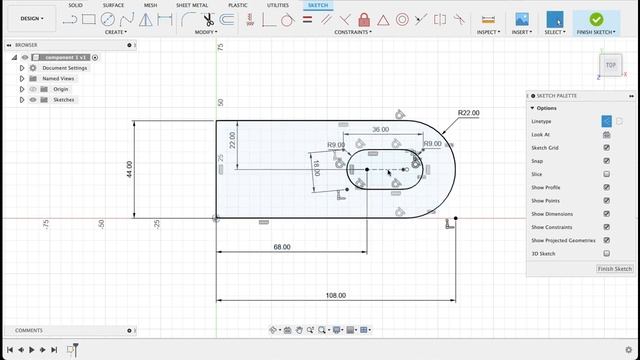640x360 pixels.
Task: Apply the Perpendicular constraint
Action: tap(345, 19)
